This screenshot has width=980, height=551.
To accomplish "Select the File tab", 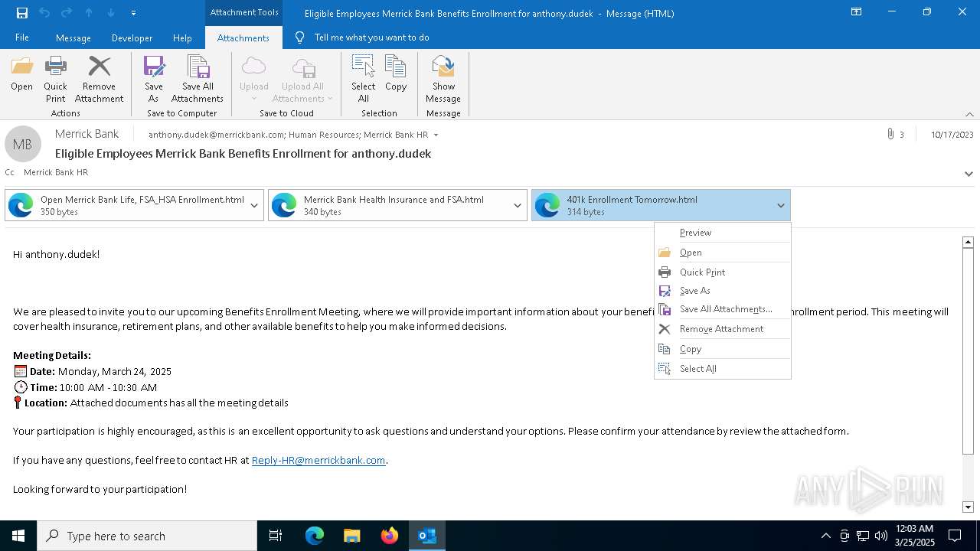I will 22,37.
